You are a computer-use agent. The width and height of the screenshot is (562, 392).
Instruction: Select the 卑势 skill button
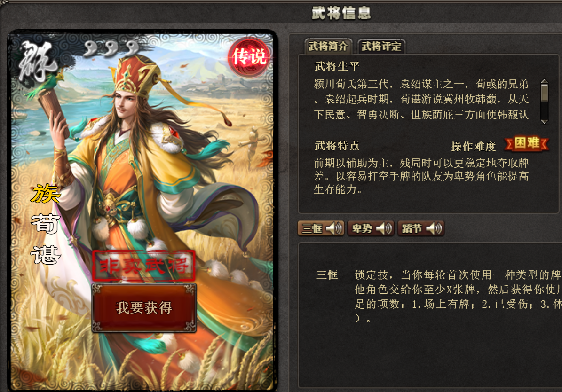tap(371, 228)
